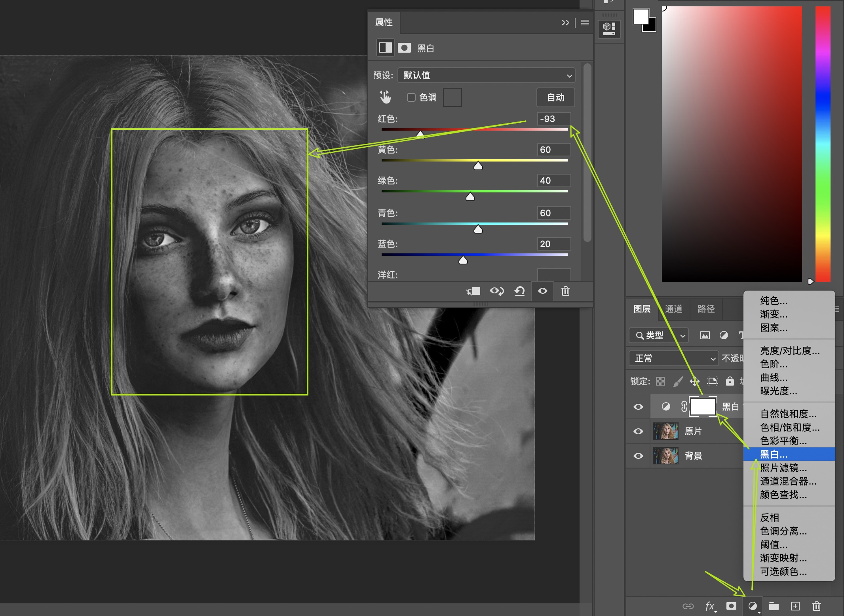The height and width of the screenshot is (616, 844).
Task: Switch to the 通道 tab
Action: [674, 309]
